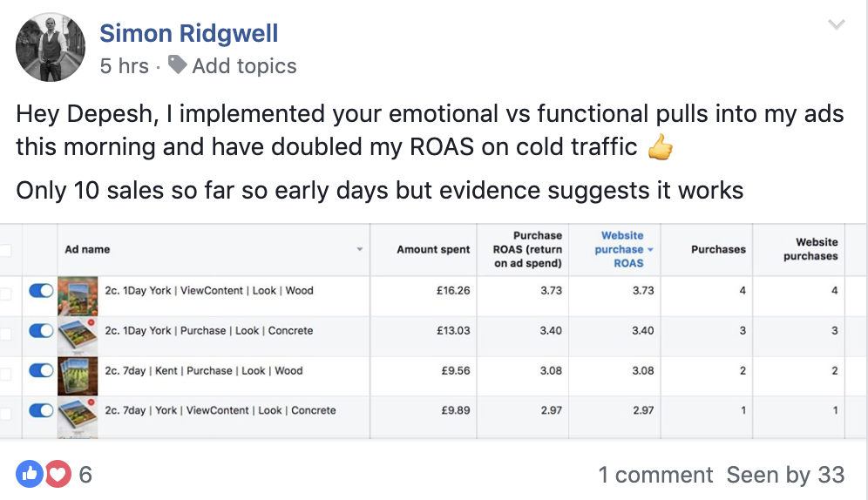Check the checkbox for first ad row
Viewport: 868px width, 500px height.
pyautogui.click(x=5, y=294)
